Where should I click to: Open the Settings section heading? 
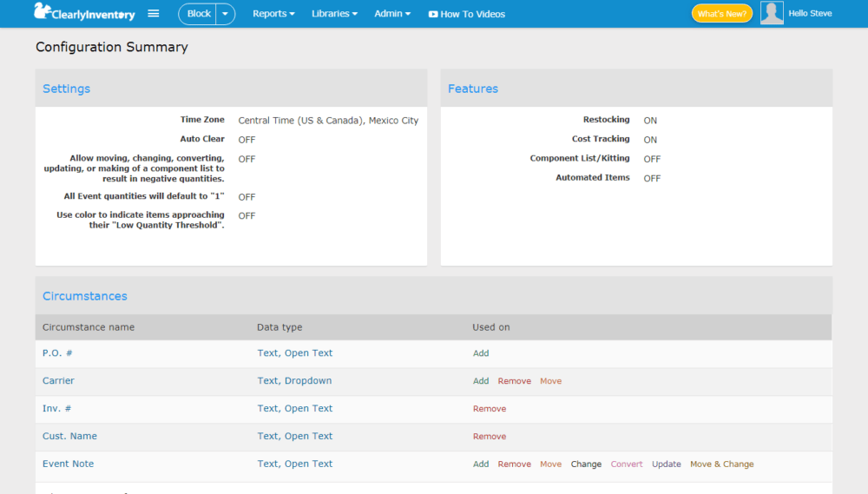click(x=67, y=89)
